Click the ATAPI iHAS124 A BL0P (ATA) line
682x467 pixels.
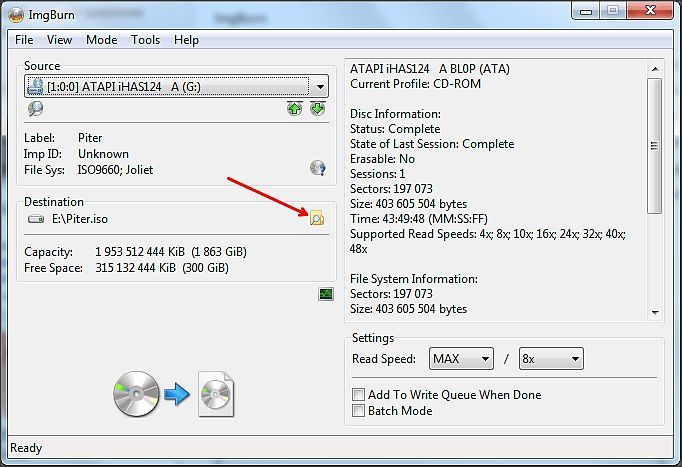[430, 69]
